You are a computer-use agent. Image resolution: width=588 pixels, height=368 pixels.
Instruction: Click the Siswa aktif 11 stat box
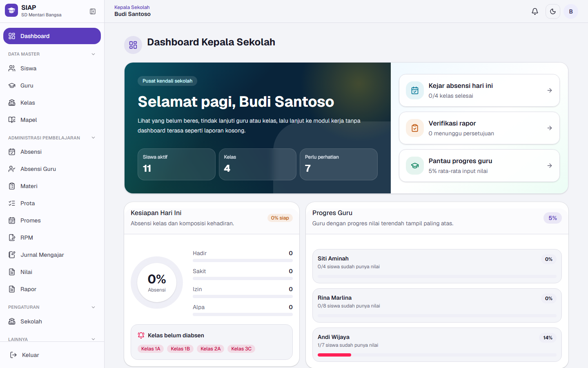click(x=176, y=164)
